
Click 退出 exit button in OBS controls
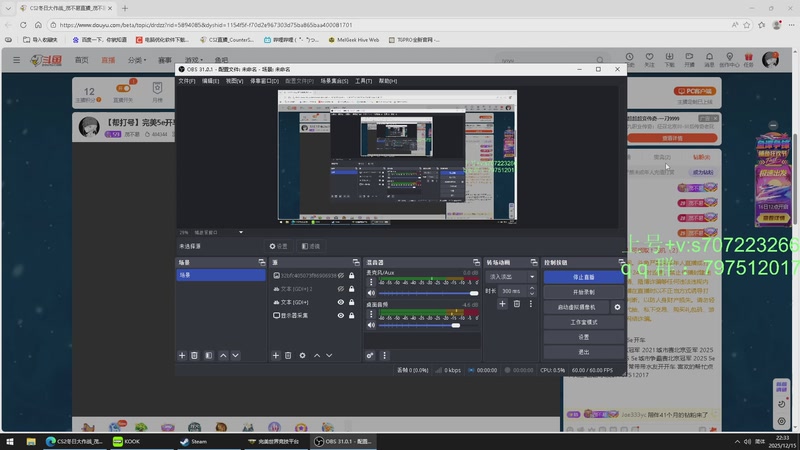584,352
